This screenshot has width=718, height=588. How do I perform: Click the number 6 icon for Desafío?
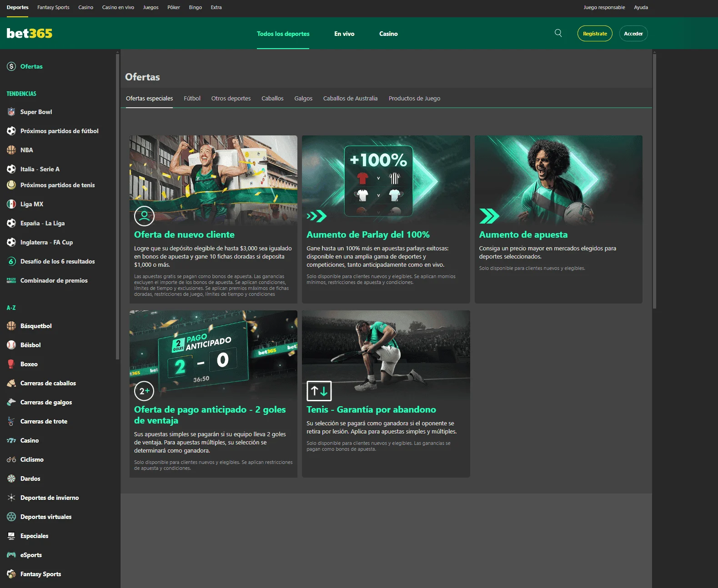[x=11, y=261]
